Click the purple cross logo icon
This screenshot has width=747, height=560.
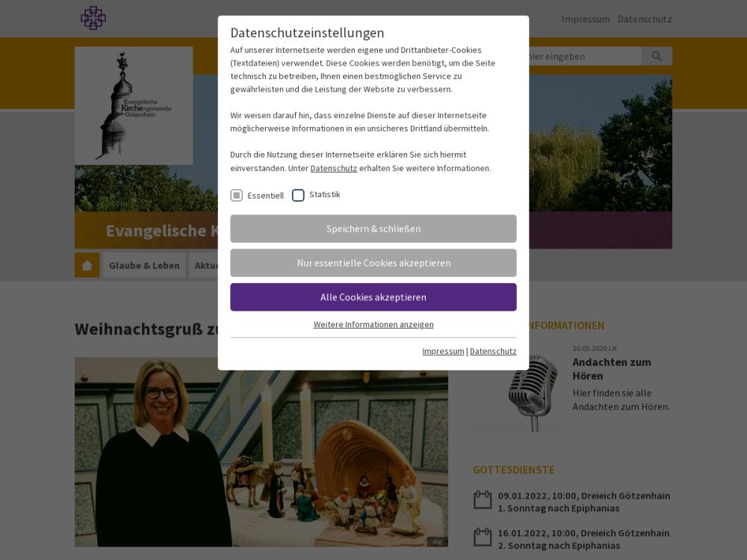tap(93, 18)
